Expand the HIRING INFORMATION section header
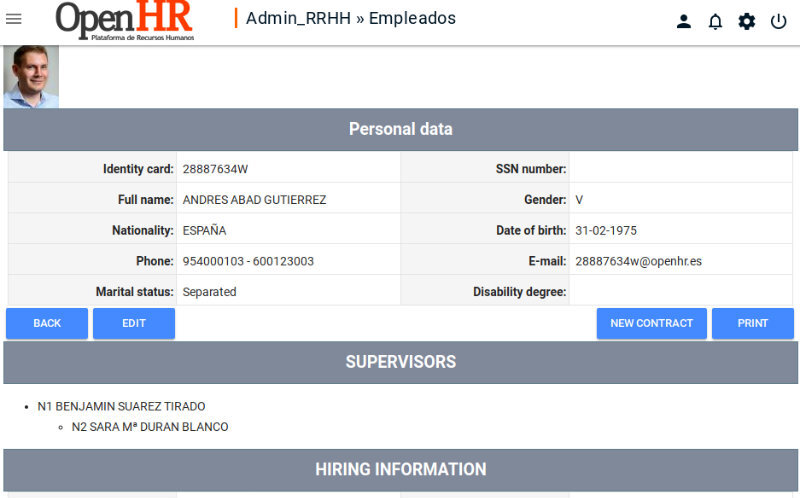Viewport: 800px width, 498px height. point(400,469)
